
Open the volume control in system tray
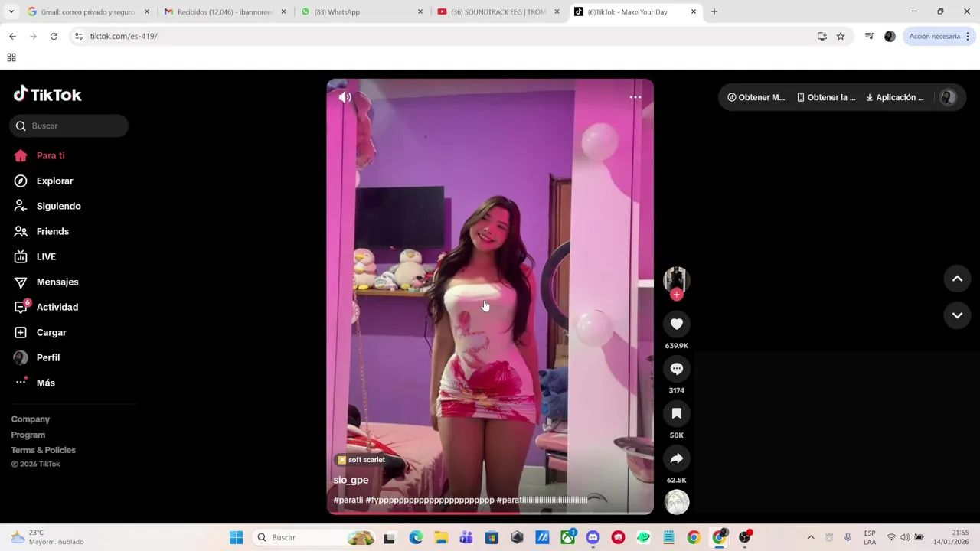pyautogui.click(x=905, y=537)
